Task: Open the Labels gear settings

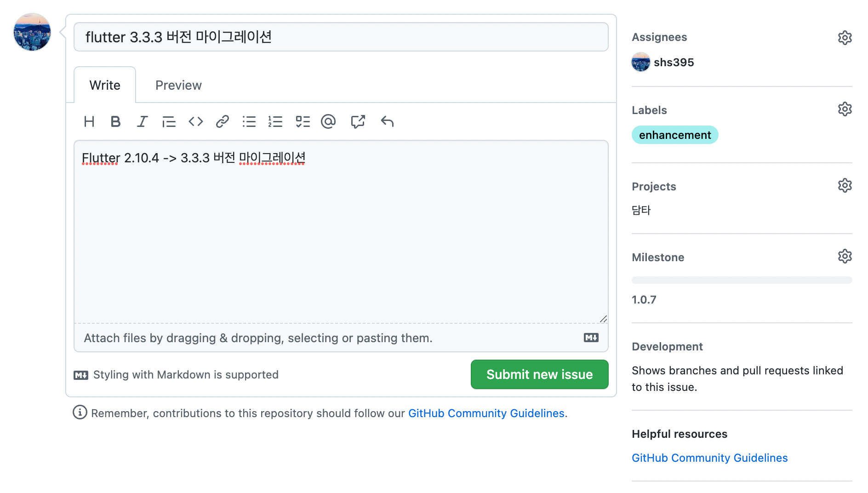Action: [845, 109]
